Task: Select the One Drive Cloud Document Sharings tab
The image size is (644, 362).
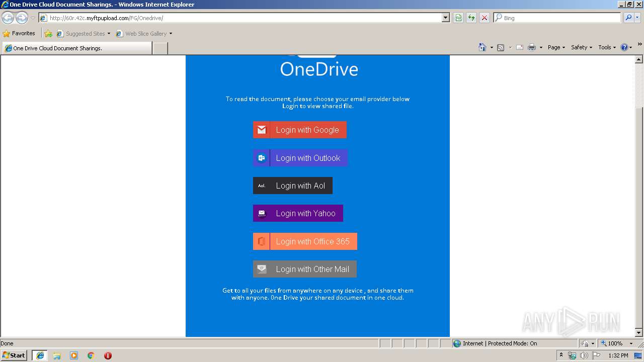Action: [x=77, y=48]
